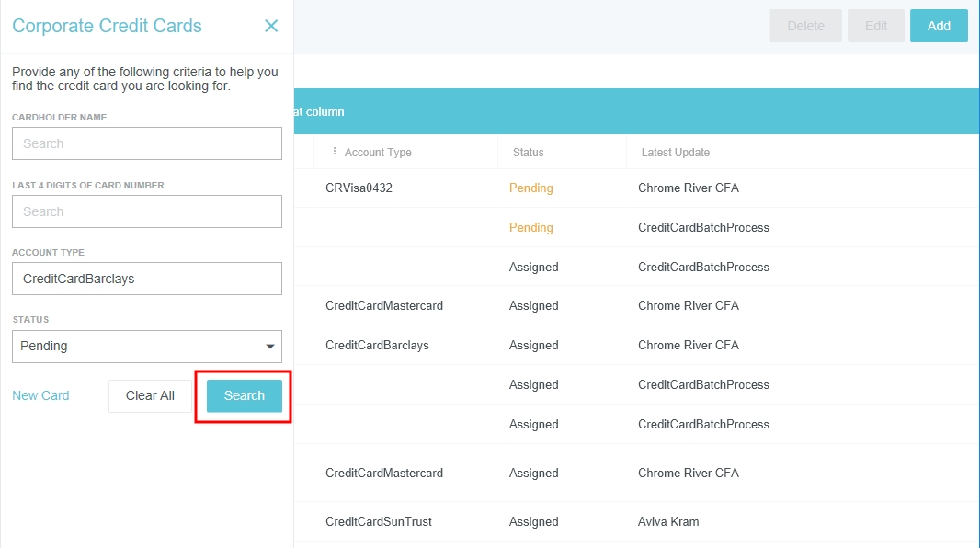Image resolution: width=980 pixels, height=548 pixels.
Task: Sort by the Status column header
Action: coord(529,153)
